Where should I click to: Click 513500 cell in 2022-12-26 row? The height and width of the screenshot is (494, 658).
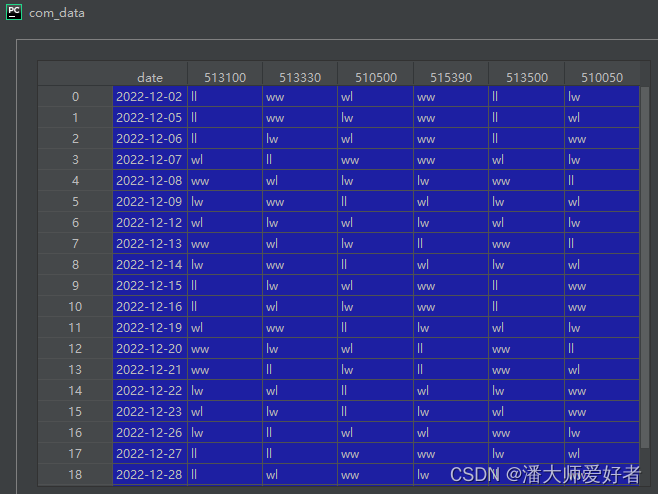[527, 432]
